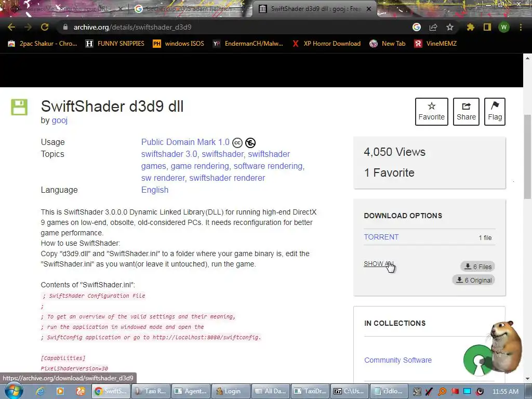Switch to the All Da... taskbar window
The height and width of the screenshot is (399, 532).
[270, 391]
